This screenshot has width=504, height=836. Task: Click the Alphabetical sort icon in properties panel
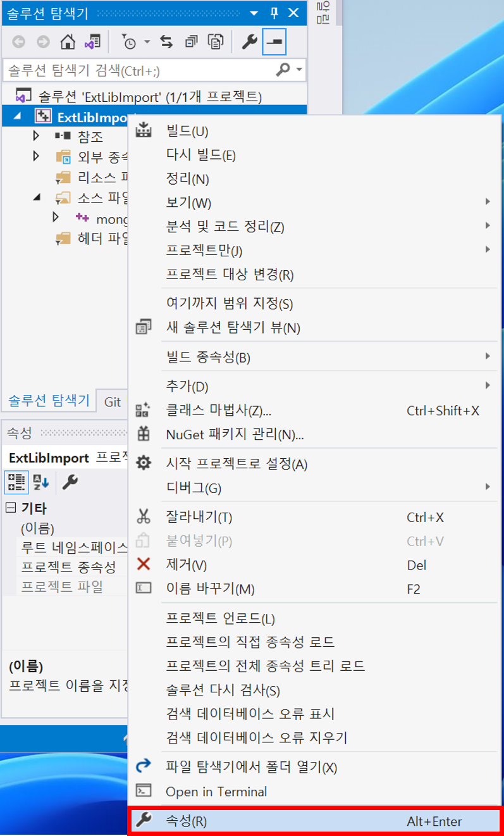[x=41, y=483]
